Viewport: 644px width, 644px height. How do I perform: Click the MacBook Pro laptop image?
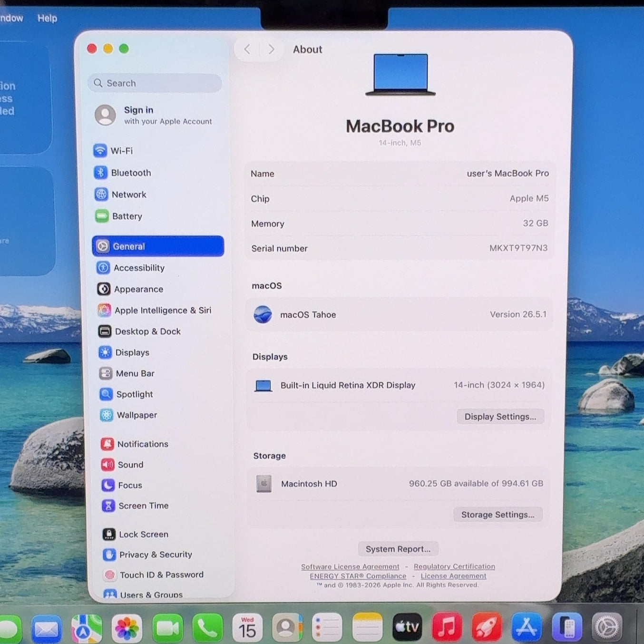[400, 75]
